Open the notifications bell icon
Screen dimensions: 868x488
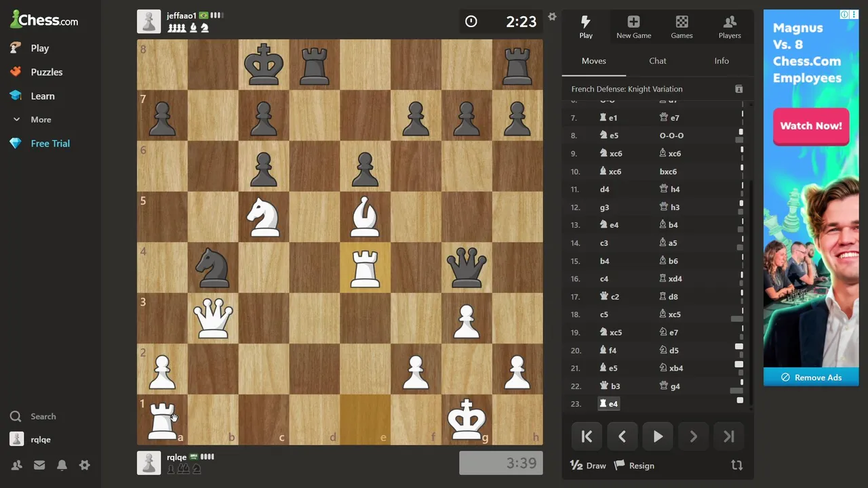(x=62, y=465)
